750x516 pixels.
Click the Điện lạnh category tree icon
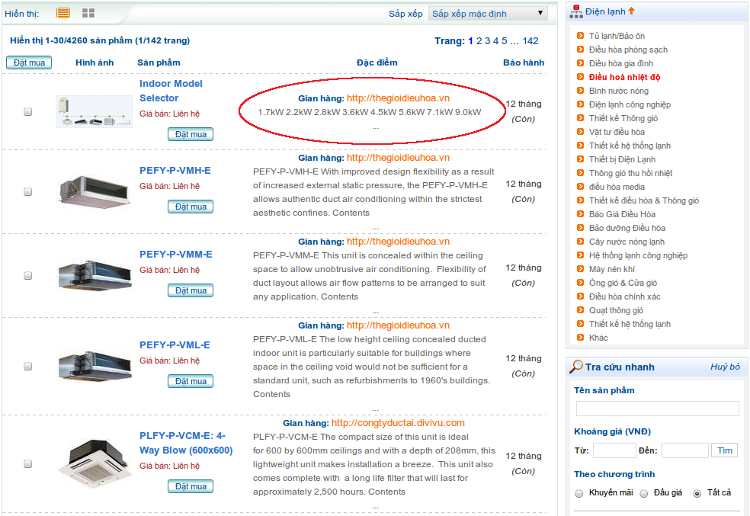click(x=576, y=11)
